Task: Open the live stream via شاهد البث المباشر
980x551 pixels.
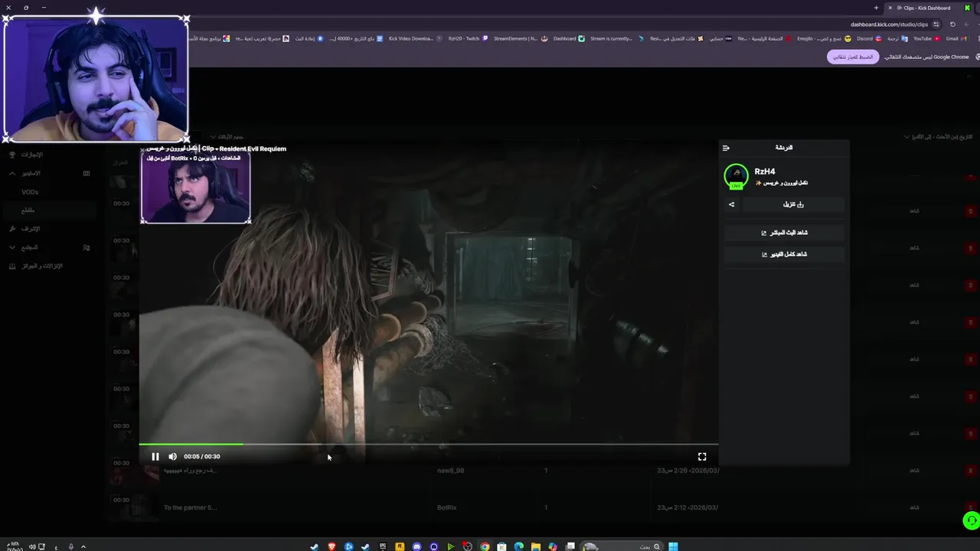Action: [x=784, y=233]
